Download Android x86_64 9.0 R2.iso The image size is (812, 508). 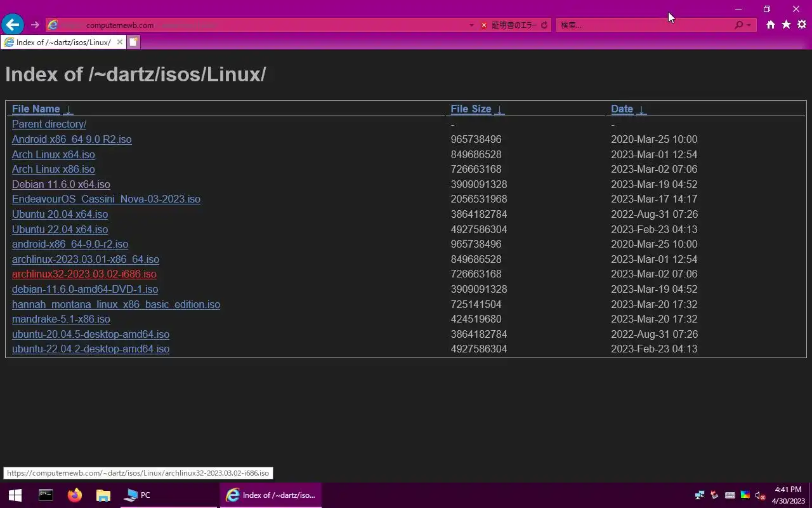tap(72, 140)
